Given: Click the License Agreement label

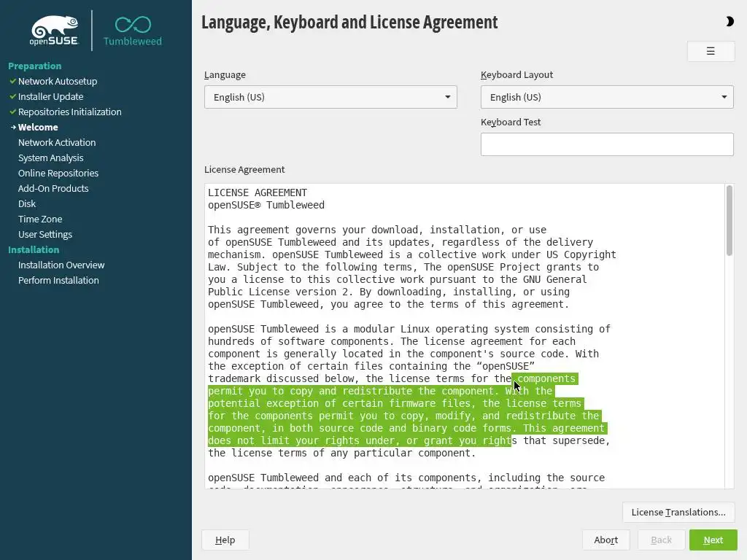Looking at the screenshot, I should pos(244,169).
